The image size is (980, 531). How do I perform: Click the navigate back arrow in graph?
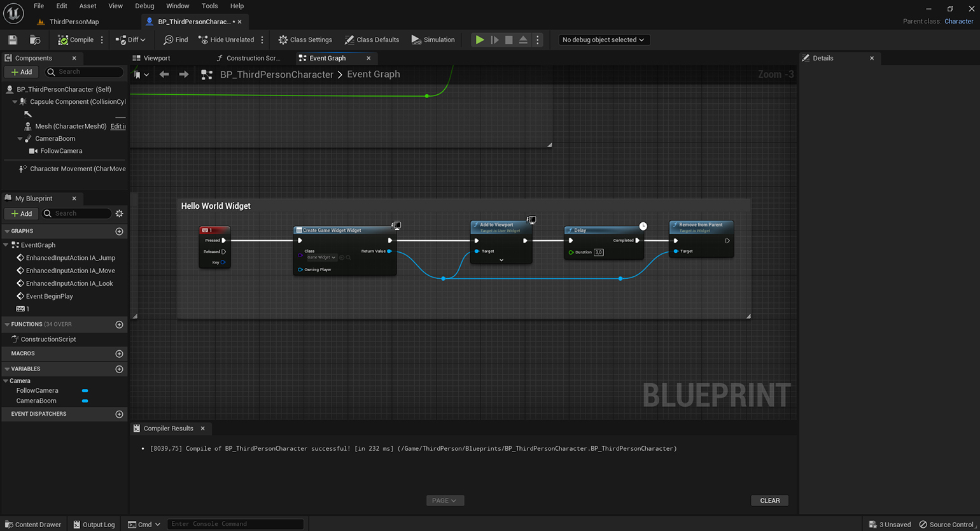click(164, 74)
